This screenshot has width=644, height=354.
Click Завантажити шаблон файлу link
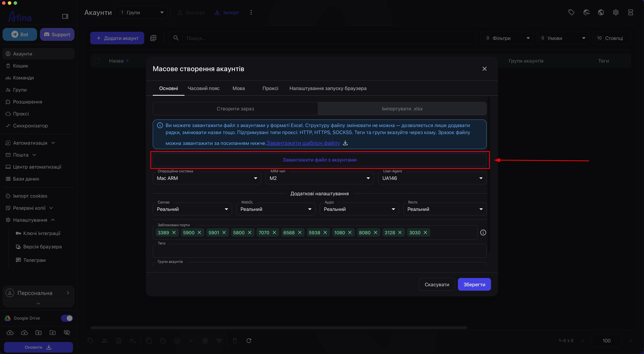tap(303, 143)
